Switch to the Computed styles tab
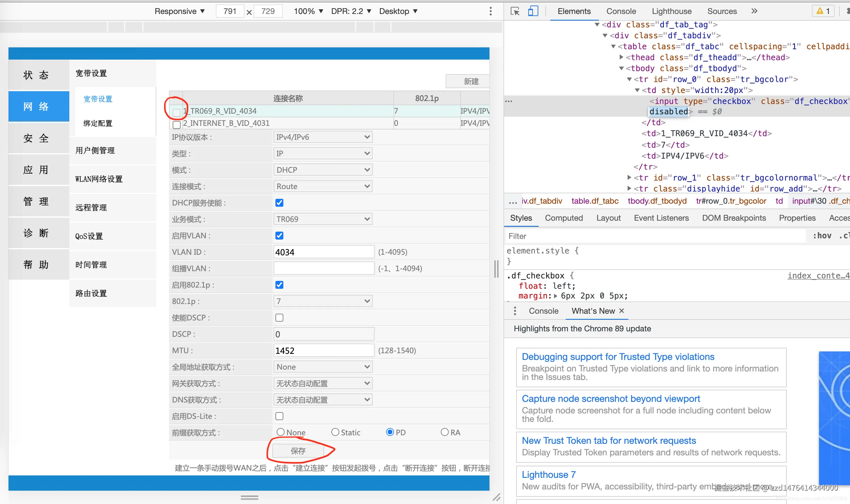The image size is (850, 504). tap(564, 218)
